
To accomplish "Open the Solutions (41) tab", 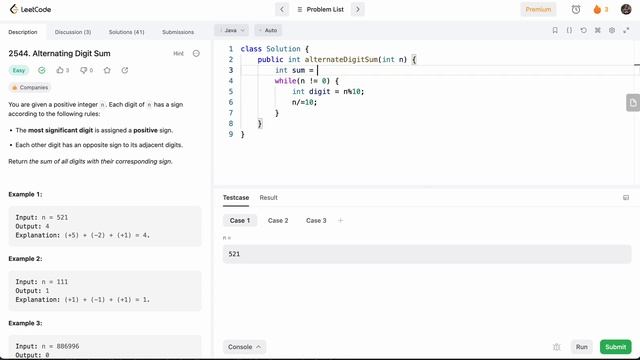I will pyautogui.click(x=127, y=32).
